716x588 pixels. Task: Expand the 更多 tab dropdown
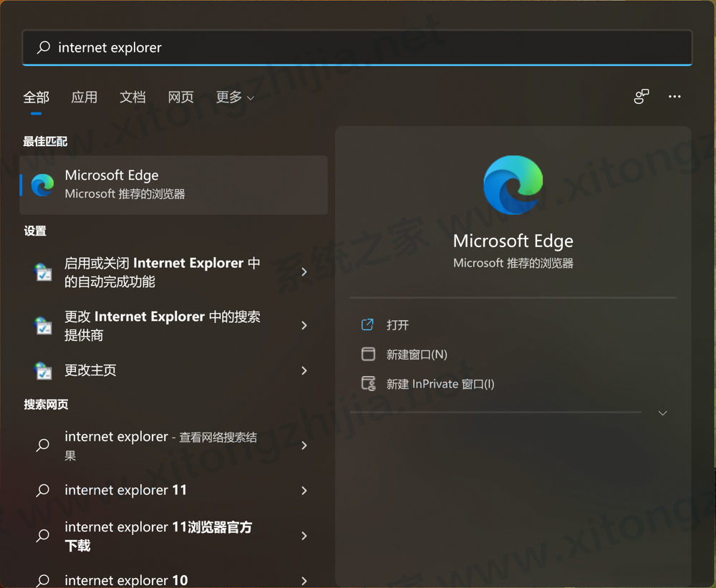pyautogui.click(x=235, y=97)
